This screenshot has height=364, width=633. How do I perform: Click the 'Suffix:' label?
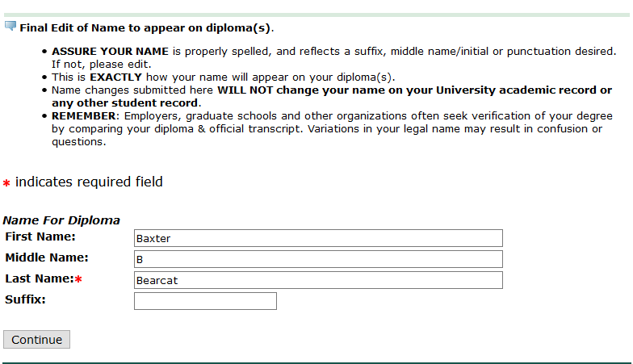25,299
